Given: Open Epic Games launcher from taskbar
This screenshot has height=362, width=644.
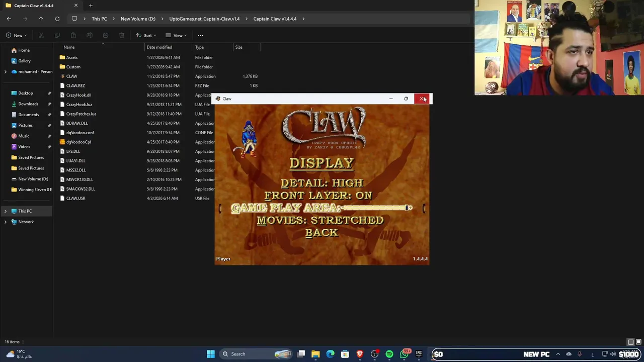Looking at the screenshot, I should point(419,354).
